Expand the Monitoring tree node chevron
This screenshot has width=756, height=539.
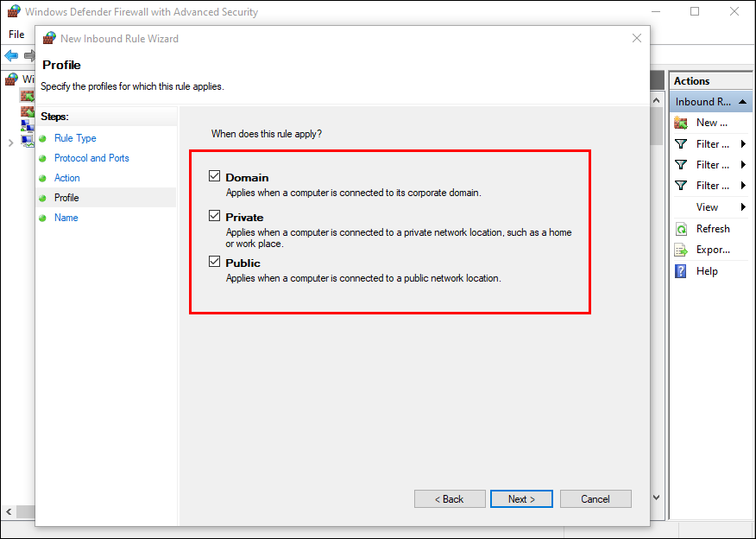click(10, 143)
